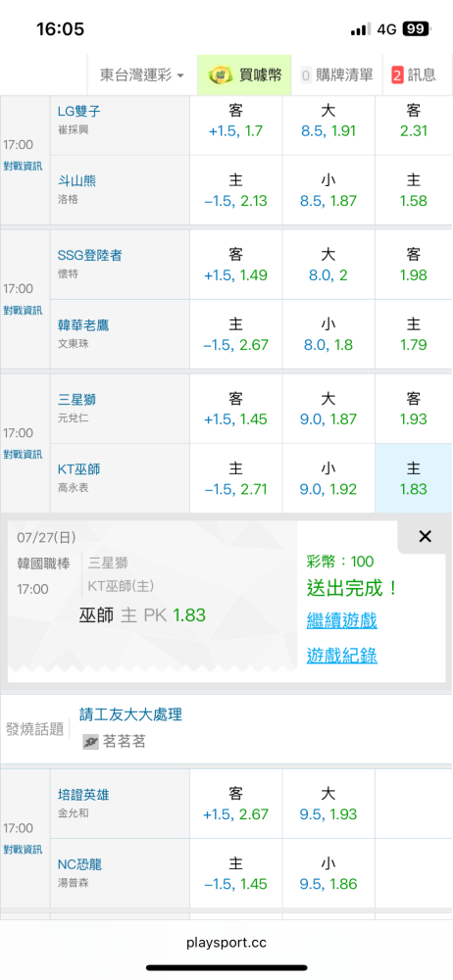Tap the battery indicator in status bar

pos(416,29)
